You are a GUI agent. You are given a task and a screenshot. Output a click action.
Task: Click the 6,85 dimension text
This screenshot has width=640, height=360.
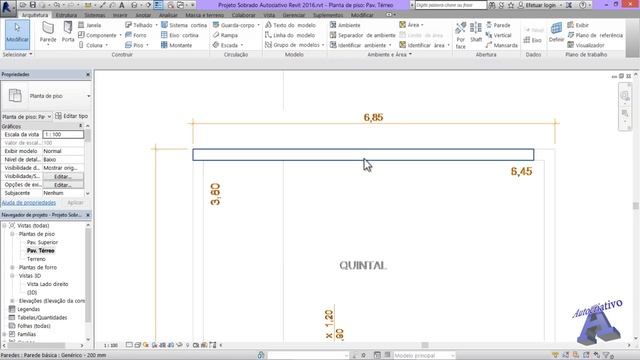373,117
